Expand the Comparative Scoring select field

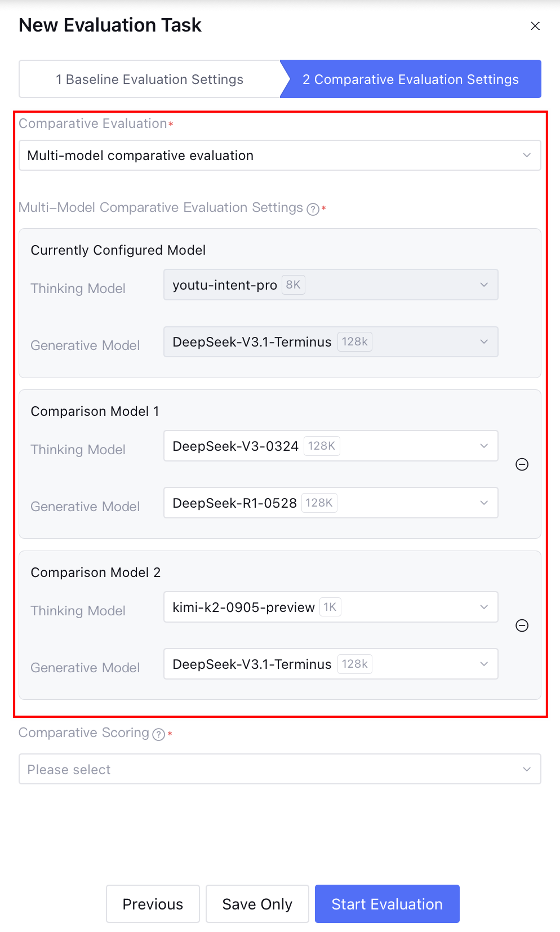point(279,769)
